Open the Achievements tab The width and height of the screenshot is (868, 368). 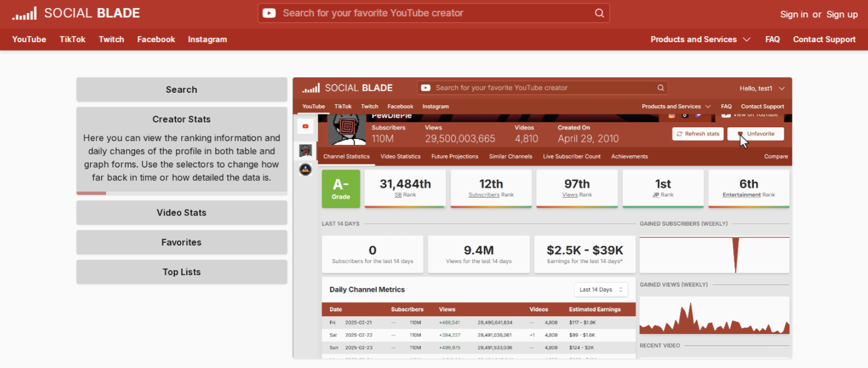pyautogui.click(x=629, y=156)
